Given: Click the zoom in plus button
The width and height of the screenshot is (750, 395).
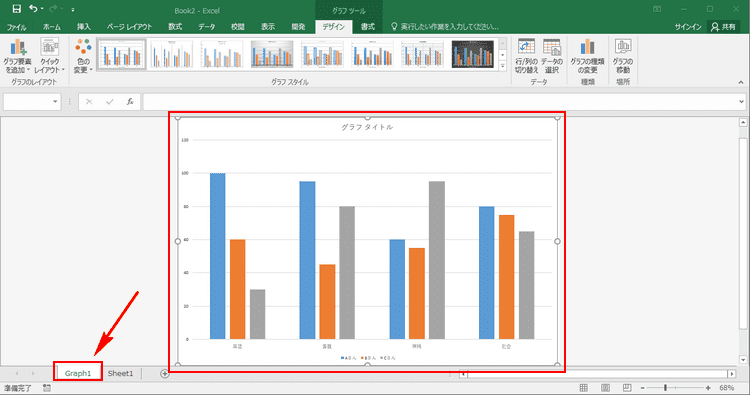Looking at the screenshot, I should click(x=708, y=388).
